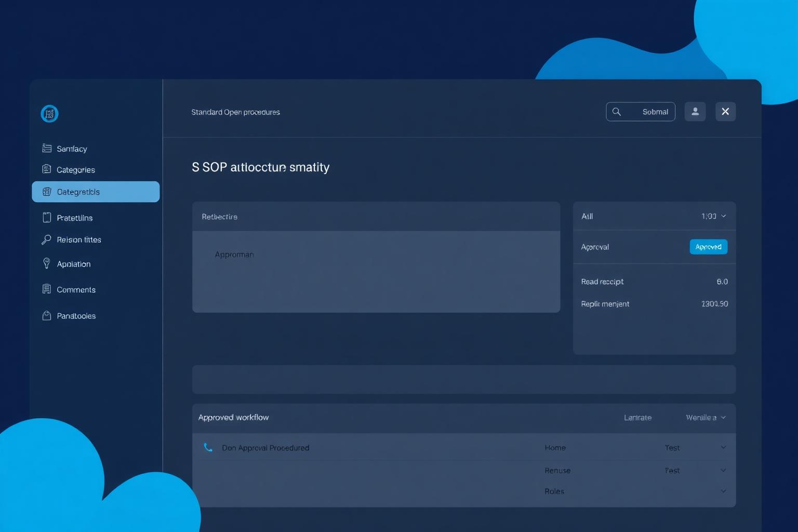The image size is (798, 532).
Task: Click the Reison tittes key icon
Action: 46,240
